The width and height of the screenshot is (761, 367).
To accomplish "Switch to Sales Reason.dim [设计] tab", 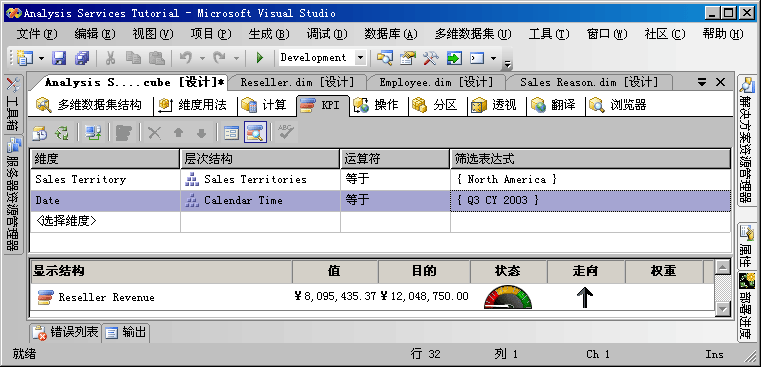I will [589, 83].
